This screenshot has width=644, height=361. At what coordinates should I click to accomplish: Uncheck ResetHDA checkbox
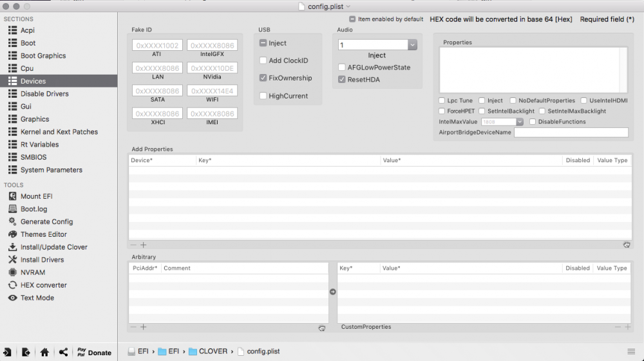pyautogui.click(x=342, y=79)
